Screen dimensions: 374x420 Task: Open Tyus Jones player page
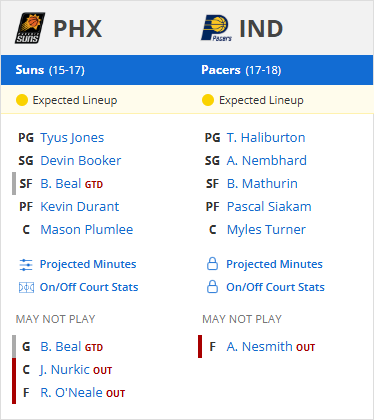pyautogui.click(x=72, y=138)
